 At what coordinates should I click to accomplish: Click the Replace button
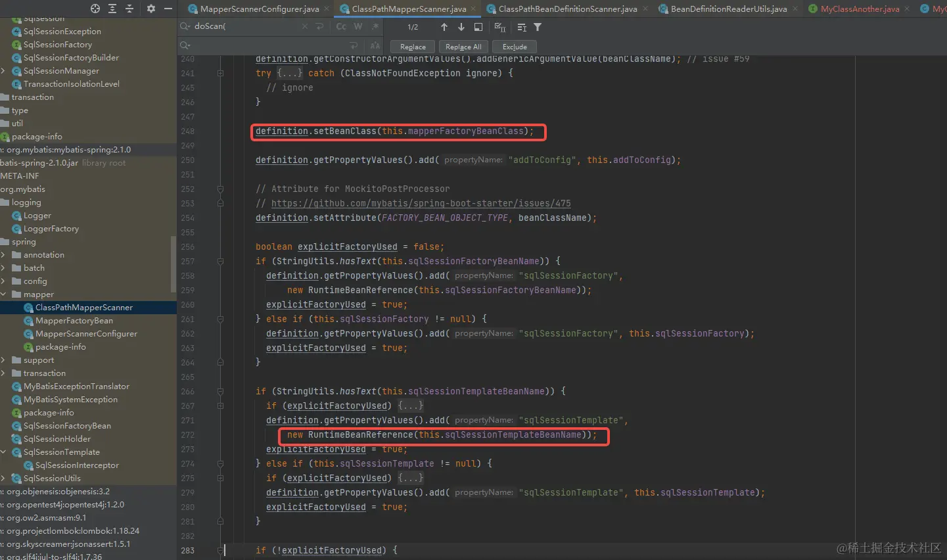413,47
